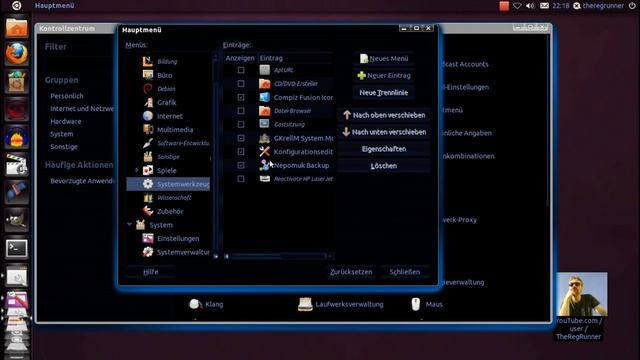Screen dimensions: 640x360
Task: Open the mail indicator in top panel
Action: pyautogui.click(x=544, y=6)
